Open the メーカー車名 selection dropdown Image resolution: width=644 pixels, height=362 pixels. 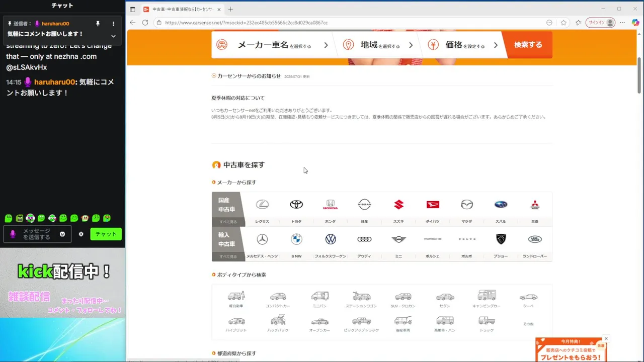point(272,45)
